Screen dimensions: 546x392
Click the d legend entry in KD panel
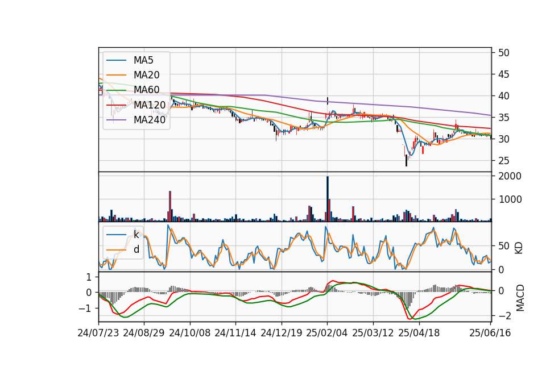coord(136,249)
